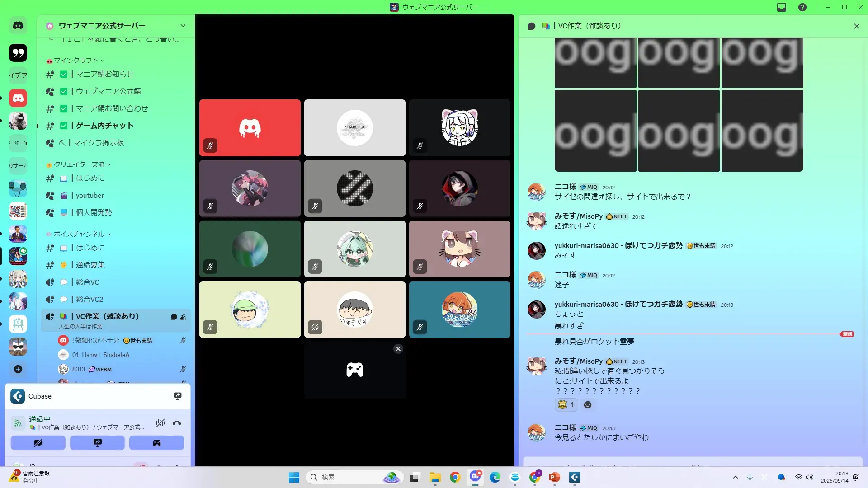This screenshot has width=868, height=488.
Task: Dismiss the activity tile with X
Action: pos(398,349)
